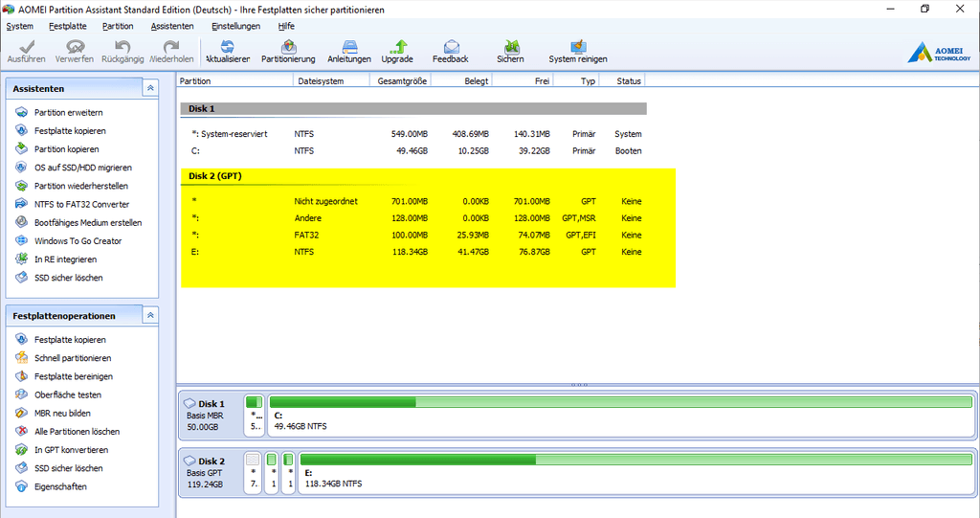Click the Oberfläche testen icon
Screen dimensions: 980x518
(21, 394)
